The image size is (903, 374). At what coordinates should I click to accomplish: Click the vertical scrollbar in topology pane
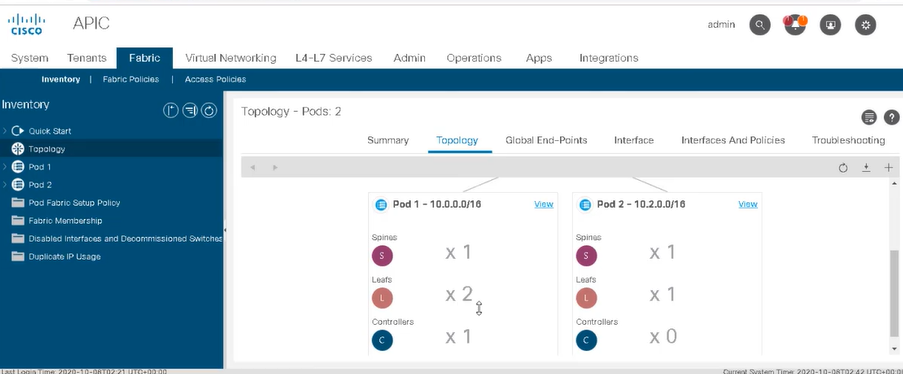pyautogui.click(x=894, y=293)
